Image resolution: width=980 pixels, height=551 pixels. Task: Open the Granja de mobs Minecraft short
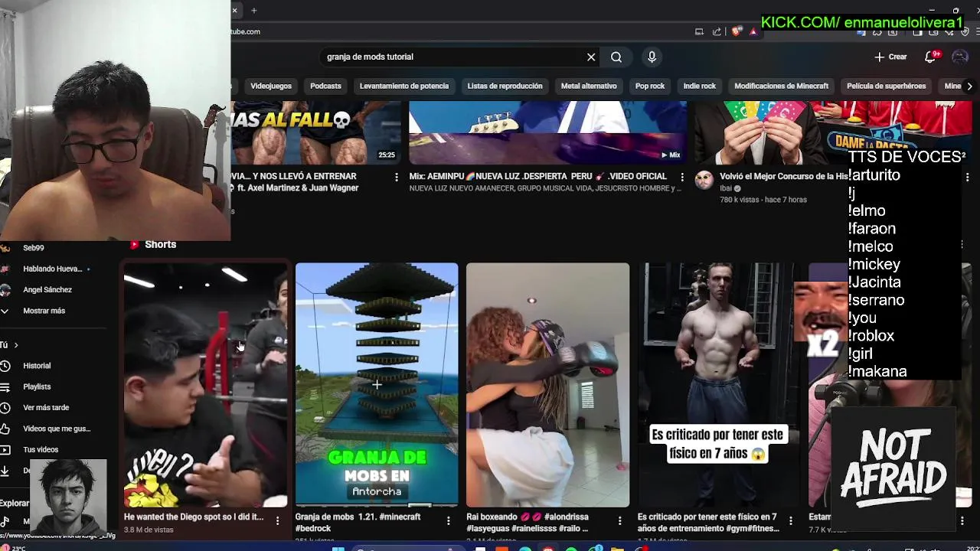(377, 385)
